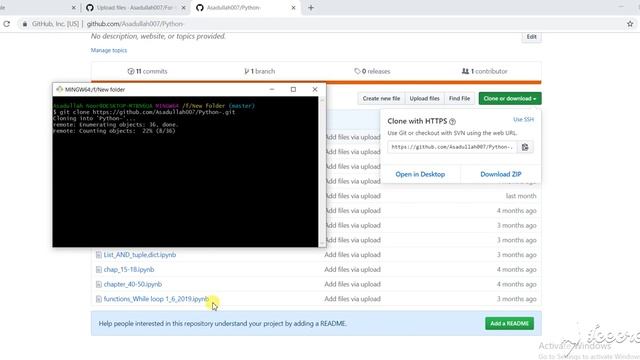Open the Clone with HTTPS help icon
Image resolution: width=640 pixels, height=360 pixels.
pyautogui.click(x=452, y=122)
